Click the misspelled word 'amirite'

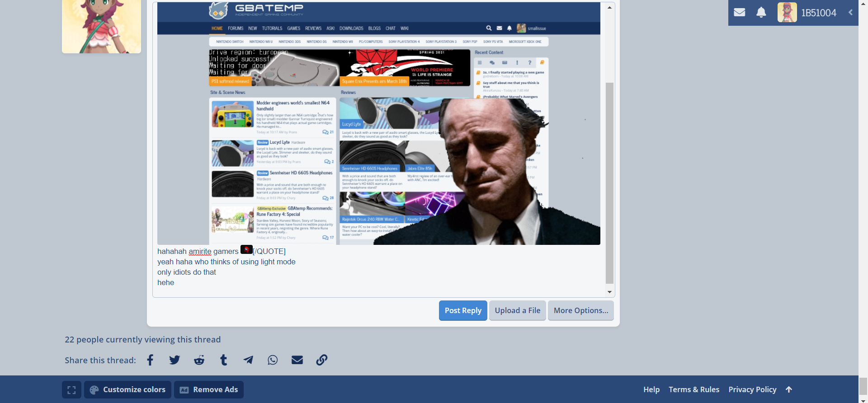click(x=200, y=252)
